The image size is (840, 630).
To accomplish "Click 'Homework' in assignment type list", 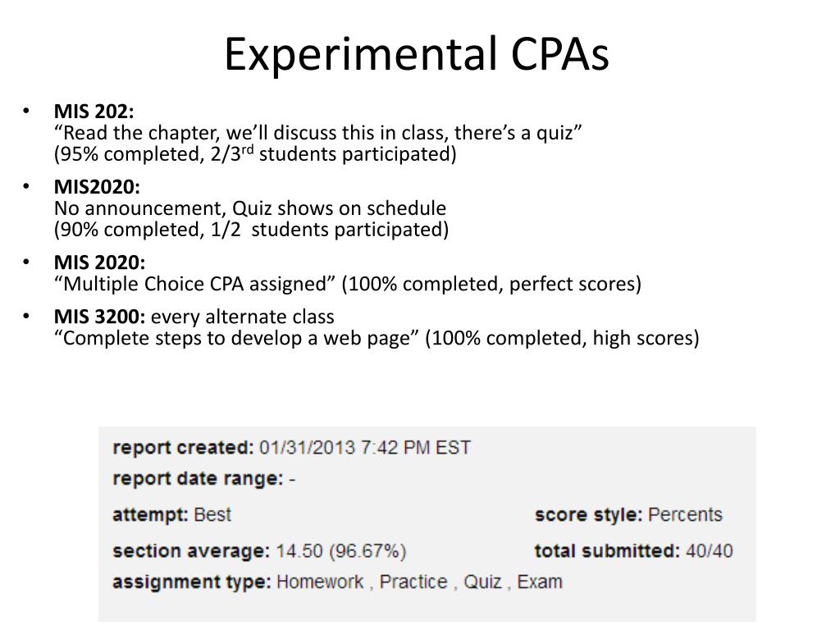I will [320, 582].
